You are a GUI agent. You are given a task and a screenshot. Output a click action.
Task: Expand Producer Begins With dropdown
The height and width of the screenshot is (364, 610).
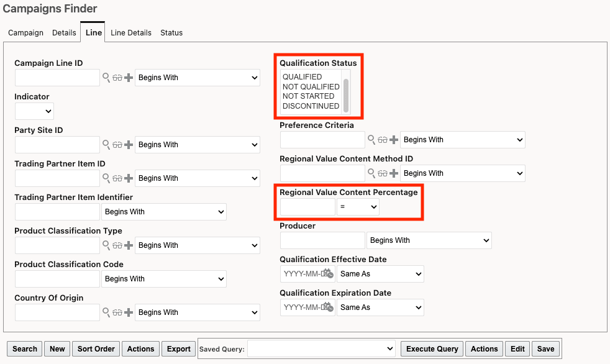coord(429,240)
